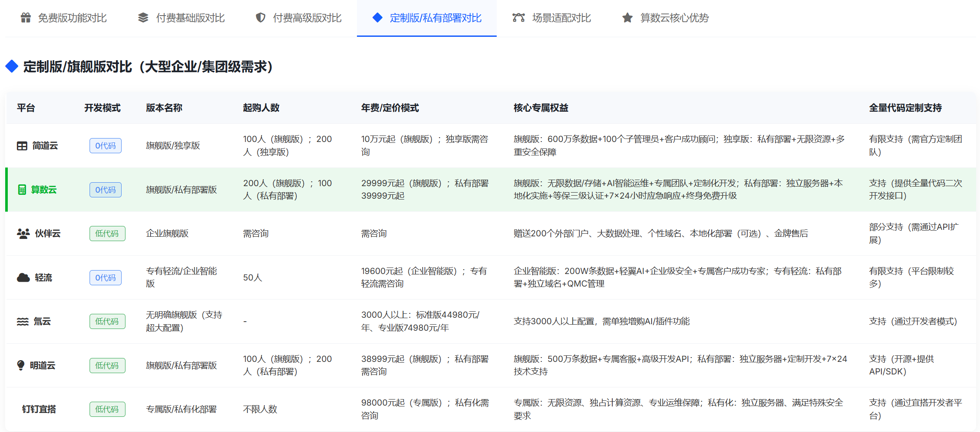
Task: Click the people icon beside 伙伴云
Action: (x=23, y=234)
